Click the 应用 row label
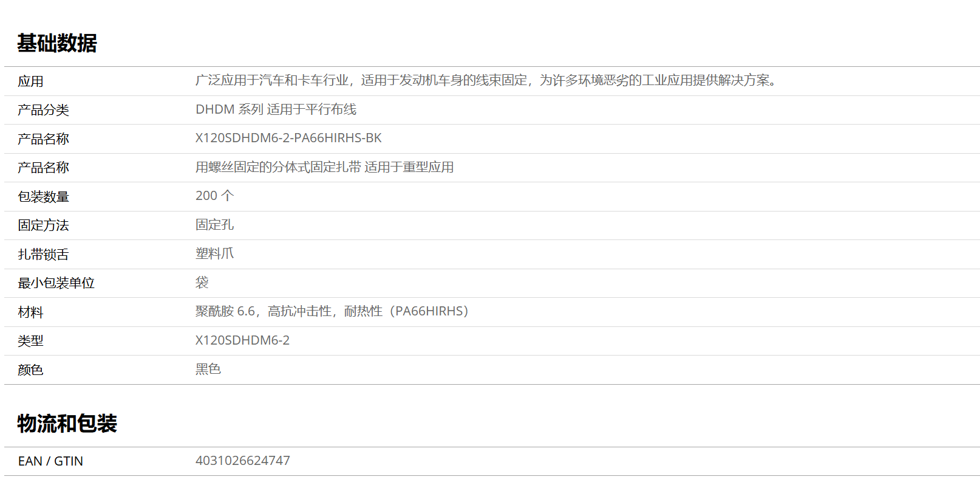The image size is (980, 485). [30, 81]
